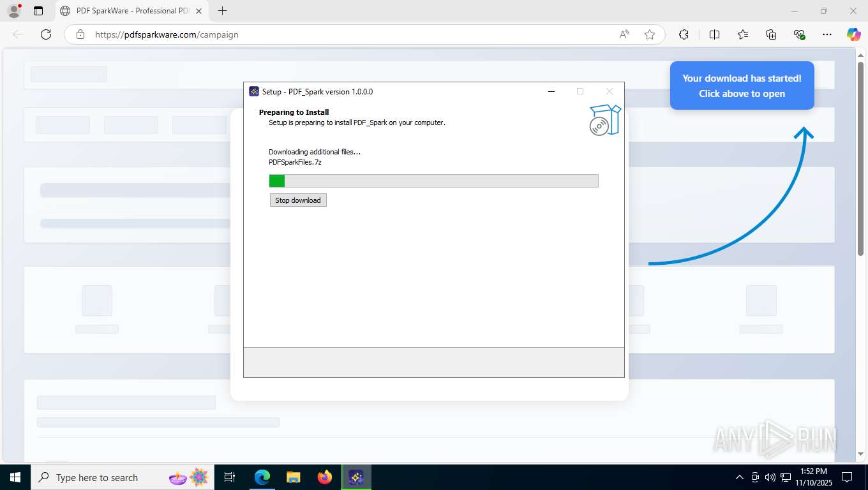Open File Explorer from the taskbar
868x490 pixels.
click(294, 477)
